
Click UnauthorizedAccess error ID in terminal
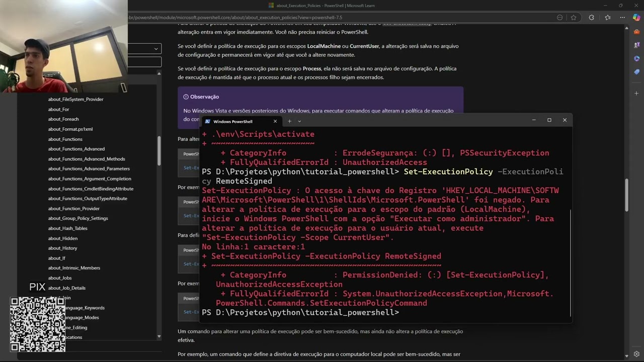tap(384, 162)
